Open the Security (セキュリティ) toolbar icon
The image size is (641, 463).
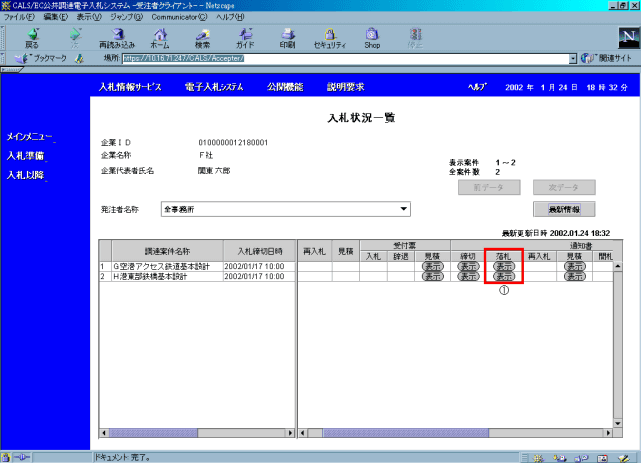(x=330, y=38)
